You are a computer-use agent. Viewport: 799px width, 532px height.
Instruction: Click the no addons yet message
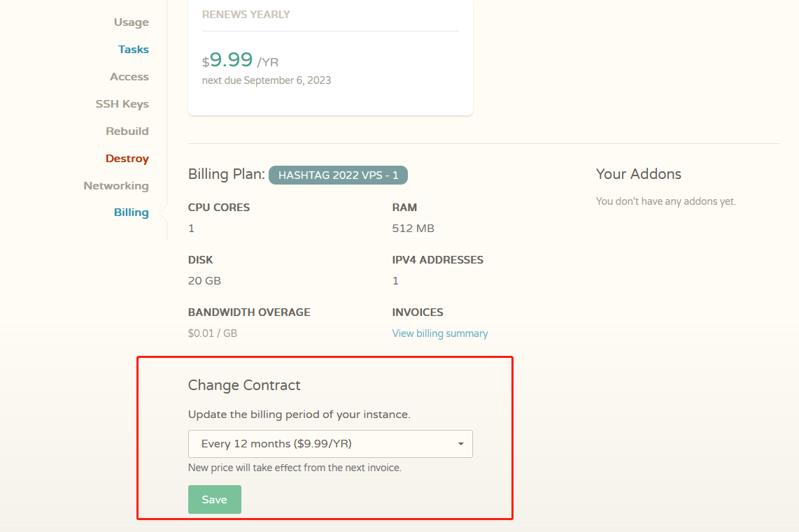(665, 201)
